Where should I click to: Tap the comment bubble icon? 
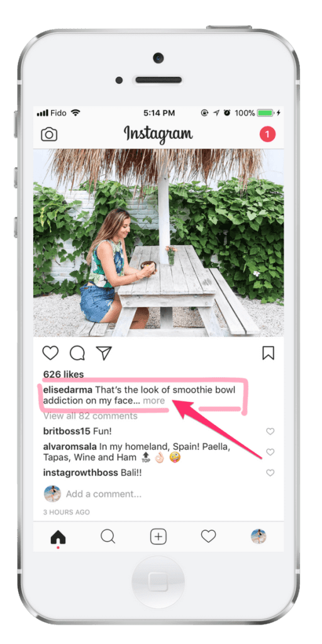tap(77, 353)
